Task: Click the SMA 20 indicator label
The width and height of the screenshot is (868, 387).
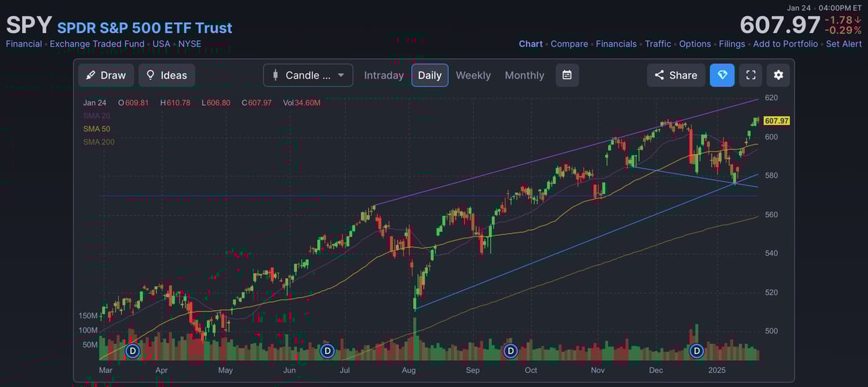Action: (x=97, y=116)
